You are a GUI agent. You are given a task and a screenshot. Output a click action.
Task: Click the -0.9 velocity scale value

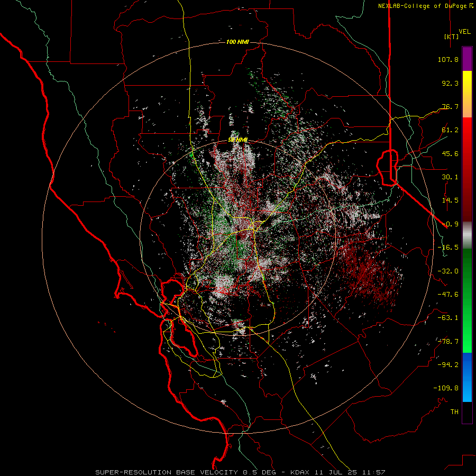450,224
